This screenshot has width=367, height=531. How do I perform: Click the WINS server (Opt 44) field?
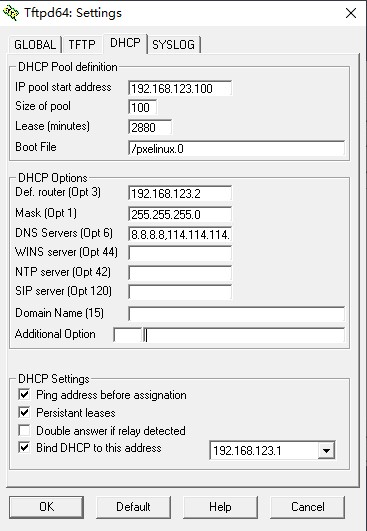[x=180, y=253]
